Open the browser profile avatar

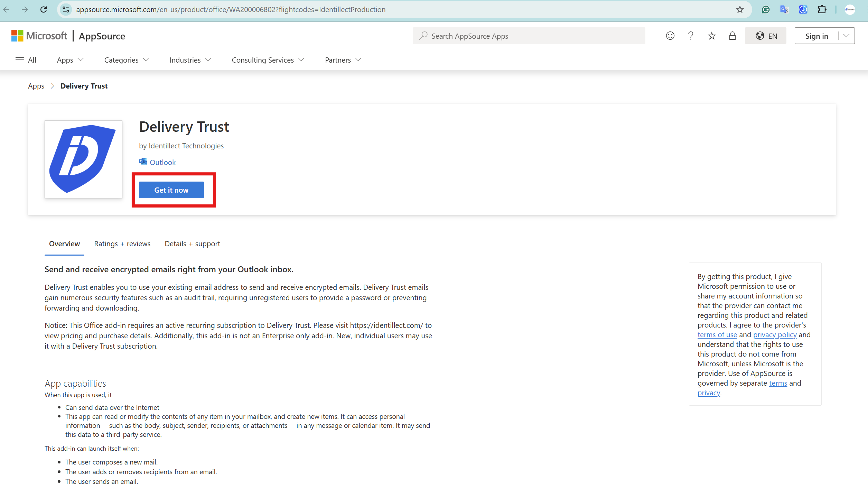click(850, 9)
